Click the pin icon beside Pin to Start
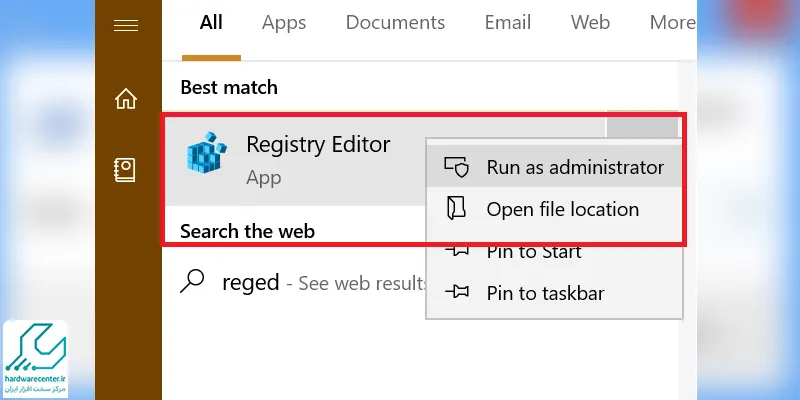This screenshot has width=800, height=400. tap(457, 251)
